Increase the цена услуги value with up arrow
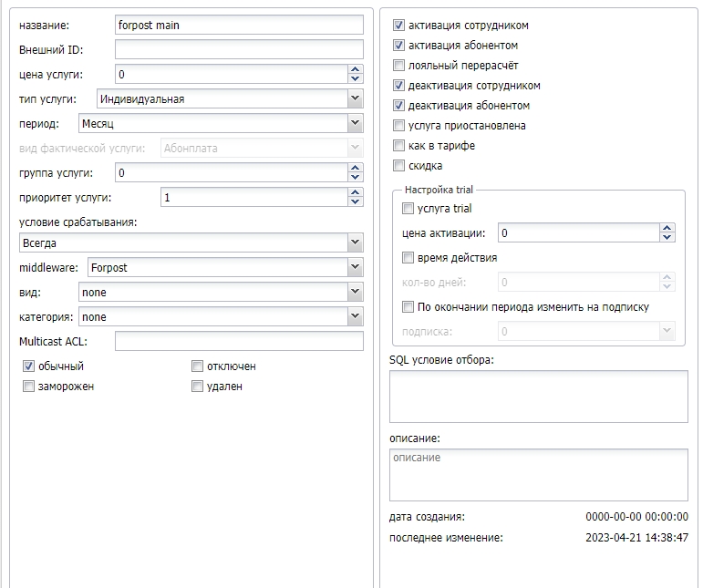Screen dimensions: 703x588 [355, 69]
